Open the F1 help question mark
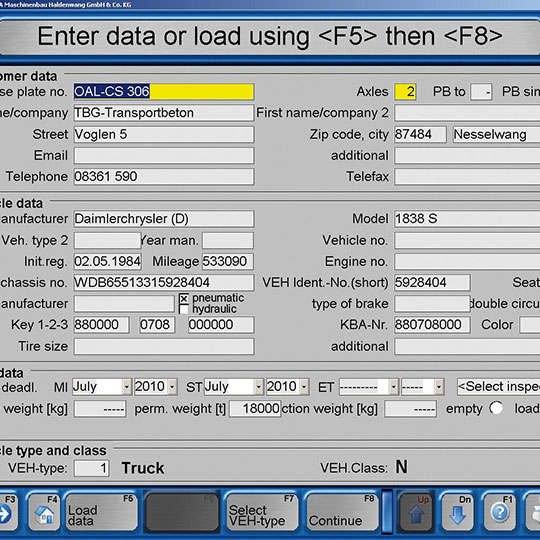Image resolution: width=540 pixels, height=540 pixels. point(500,512)
